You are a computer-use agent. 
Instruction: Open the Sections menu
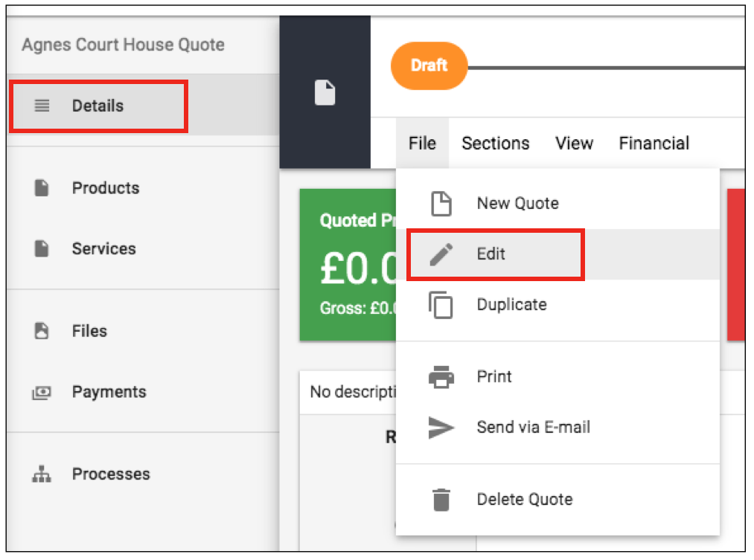tap(495, 143)
